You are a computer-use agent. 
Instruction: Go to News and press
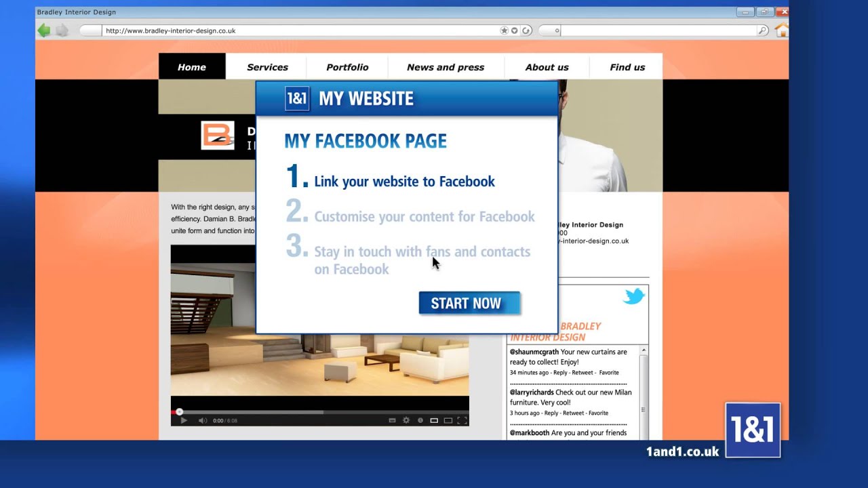(446, 66)
